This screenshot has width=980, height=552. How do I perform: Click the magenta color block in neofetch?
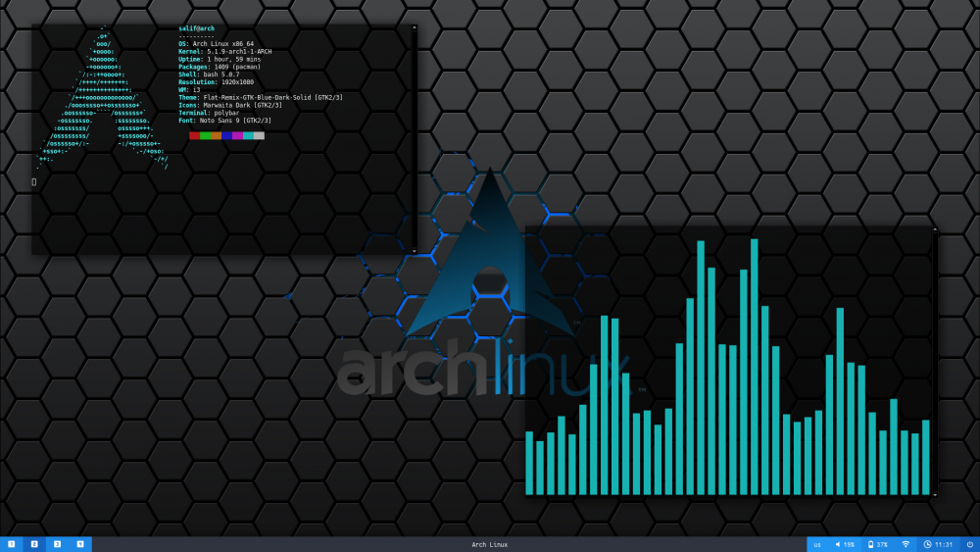pyautogui.click(x=237, y=135)
